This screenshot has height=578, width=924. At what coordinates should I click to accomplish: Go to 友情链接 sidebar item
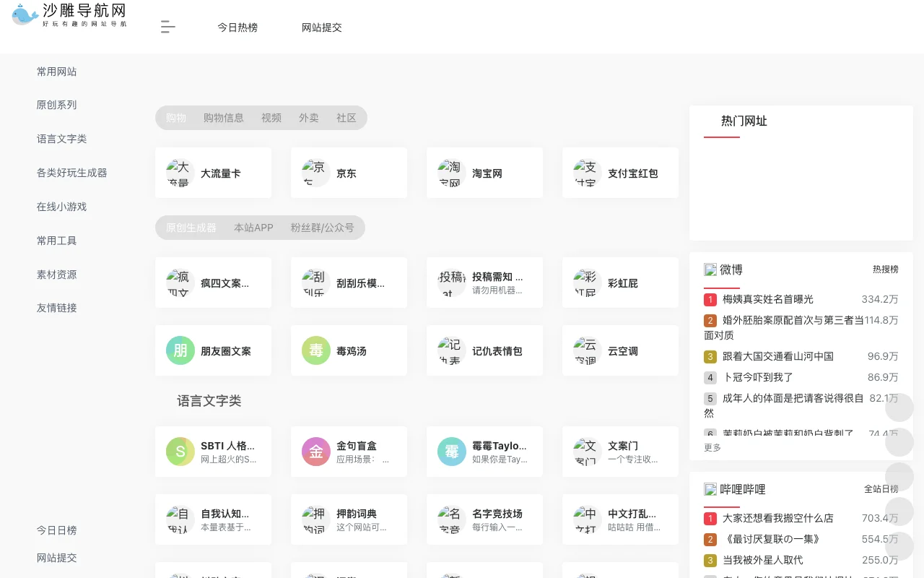(57, 308)
